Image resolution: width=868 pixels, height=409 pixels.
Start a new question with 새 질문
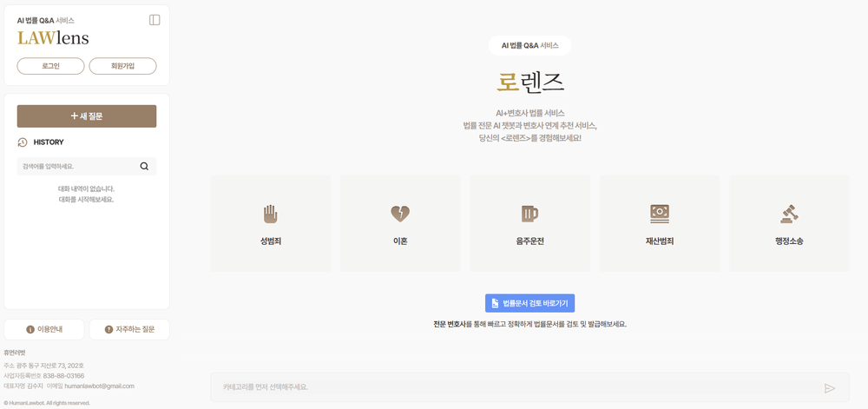[87, 116]
